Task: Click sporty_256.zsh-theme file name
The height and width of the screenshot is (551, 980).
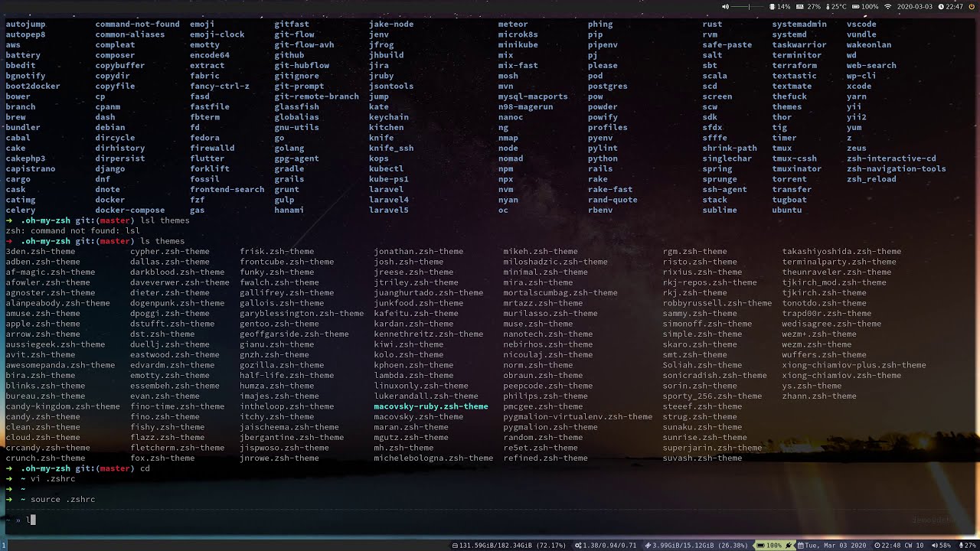Action: click(x=712, y=396)
